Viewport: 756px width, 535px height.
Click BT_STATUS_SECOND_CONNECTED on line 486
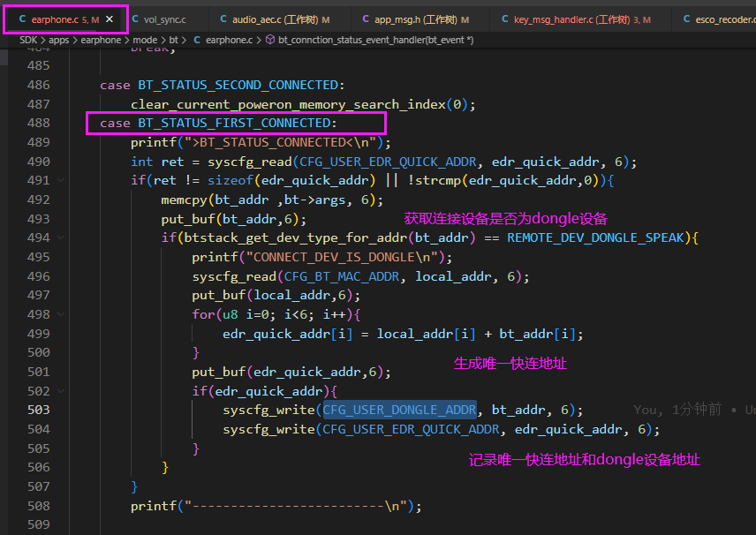tap(238, 86)
